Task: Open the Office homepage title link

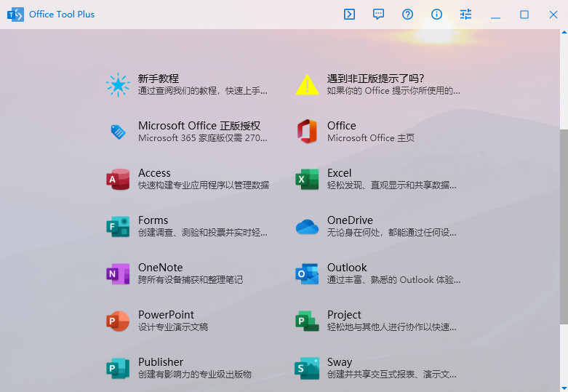Action: (x=342, y=126)
